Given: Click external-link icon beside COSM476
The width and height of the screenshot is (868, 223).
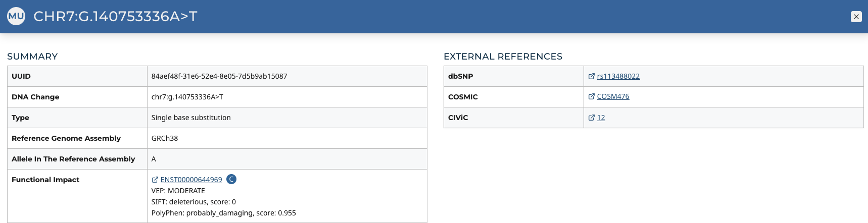Looking at the screenshot, I should [x=592, y=96].
